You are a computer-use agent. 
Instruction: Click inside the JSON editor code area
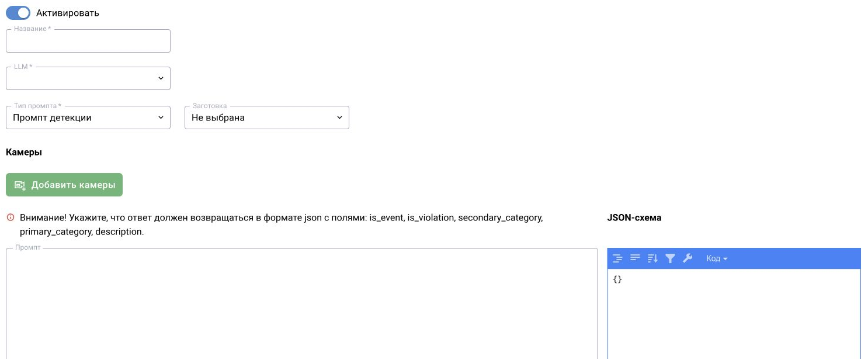coord(734,314)
